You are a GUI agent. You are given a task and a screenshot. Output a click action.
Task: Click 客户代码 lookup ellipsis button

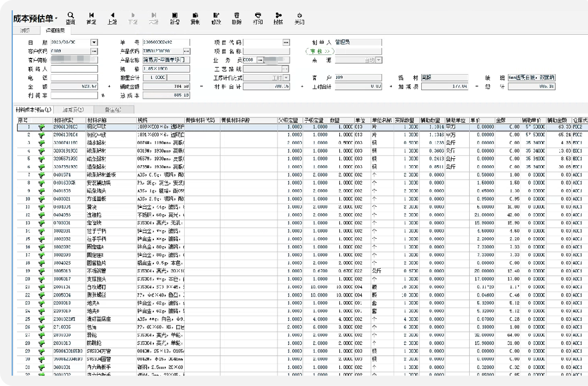(x=94, y=51)
